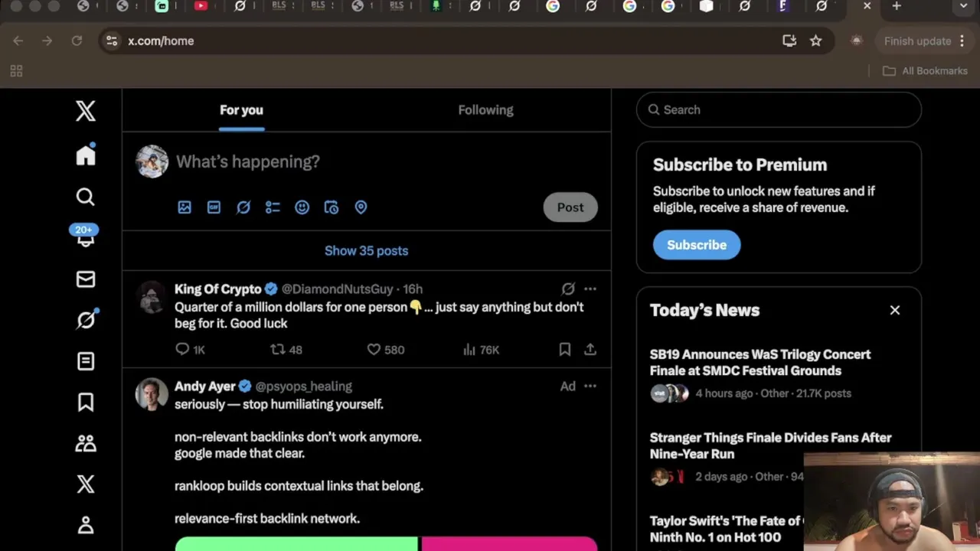The width and height of the screenshot is (980, 551).
Task: Open Chrome tab list dropdown arrow
Action: pos(963,6)
